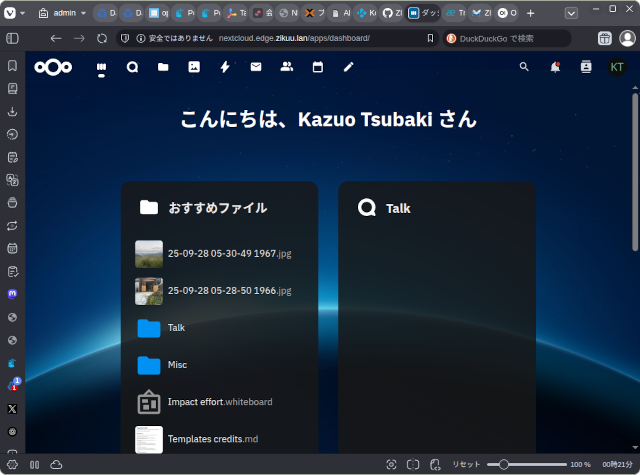
Task: Click the DuckDuckGo search field
Action: (510, 38)
